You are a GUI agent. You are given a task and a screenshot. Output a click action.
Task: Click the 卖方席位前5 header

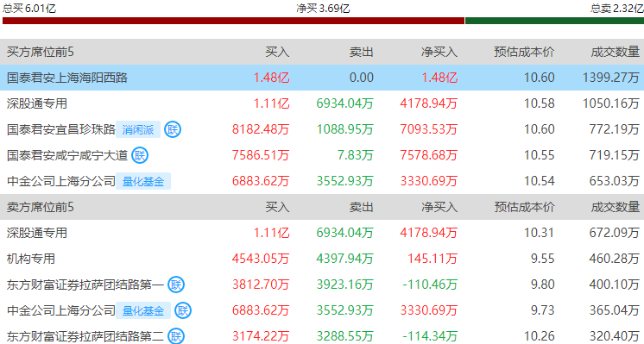(x=41, y=207)
